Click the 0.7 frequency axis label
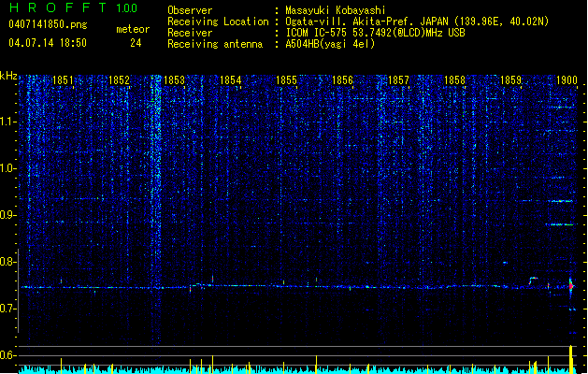 [x=8, y=309]
